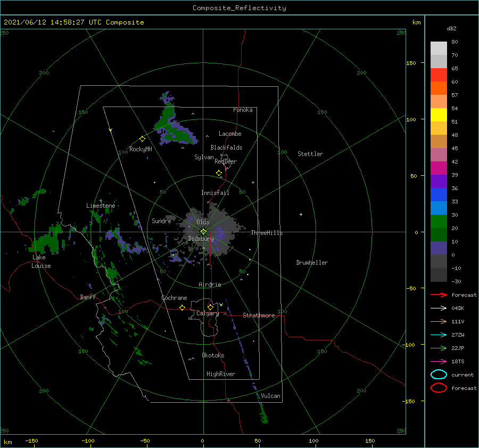Click the Banff label
479x448 pixels.
[x=88, y=297]
